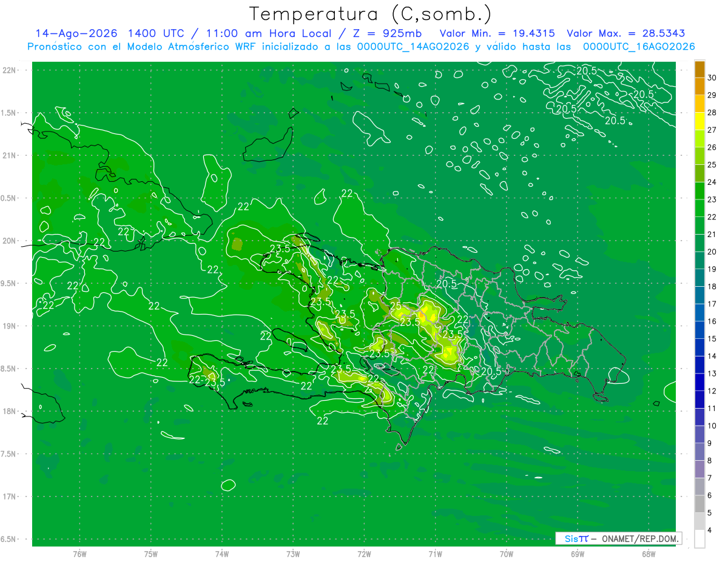728x562 pixels.
Task: Click the gray colorbar segment between 5 and 6
Action: pos(699,504)
